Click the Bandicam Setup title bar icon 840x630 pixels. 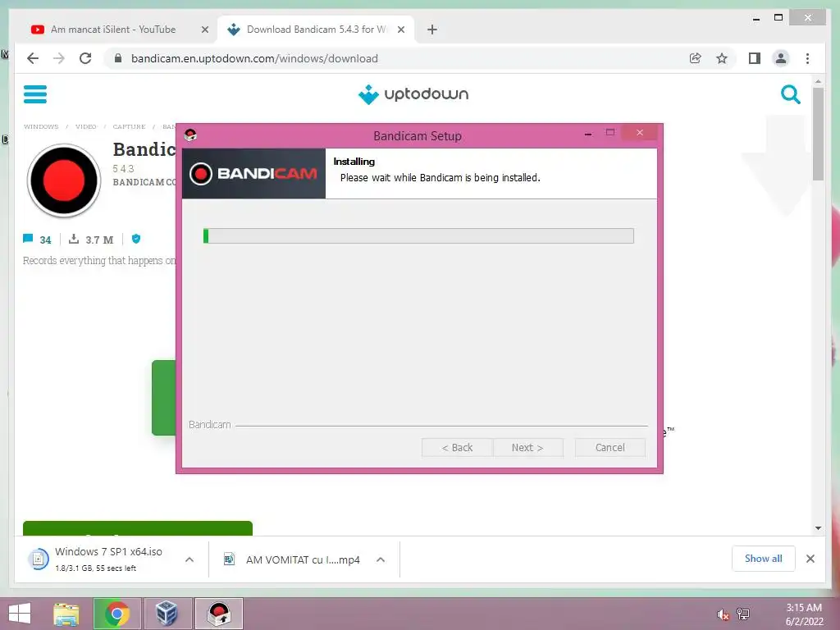[x=190, y=135]
